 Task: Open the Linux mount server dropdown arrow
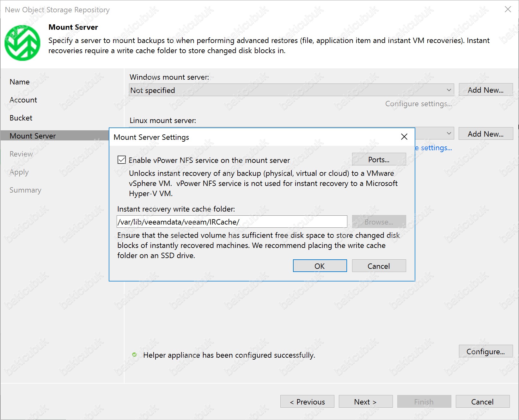[x=449, y=133]
